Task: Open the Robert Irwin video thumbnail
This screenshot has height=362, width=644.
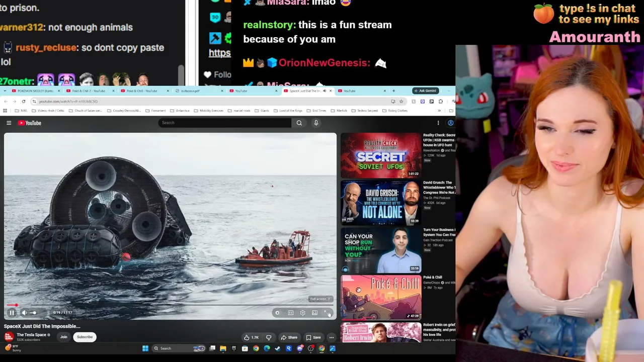Action: pyautogui.click(x=381, y=332)
